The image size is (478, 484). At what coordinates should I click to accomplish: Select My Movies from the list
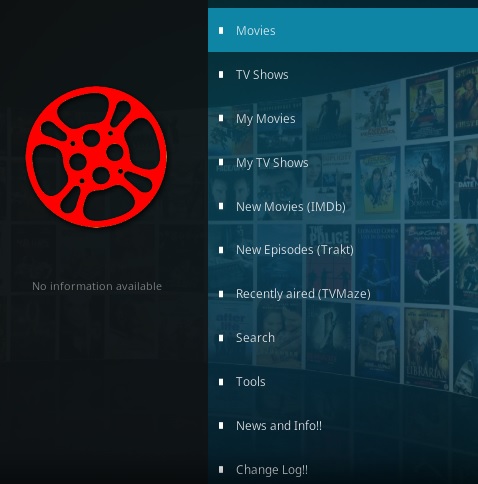[x=343, y=118]
